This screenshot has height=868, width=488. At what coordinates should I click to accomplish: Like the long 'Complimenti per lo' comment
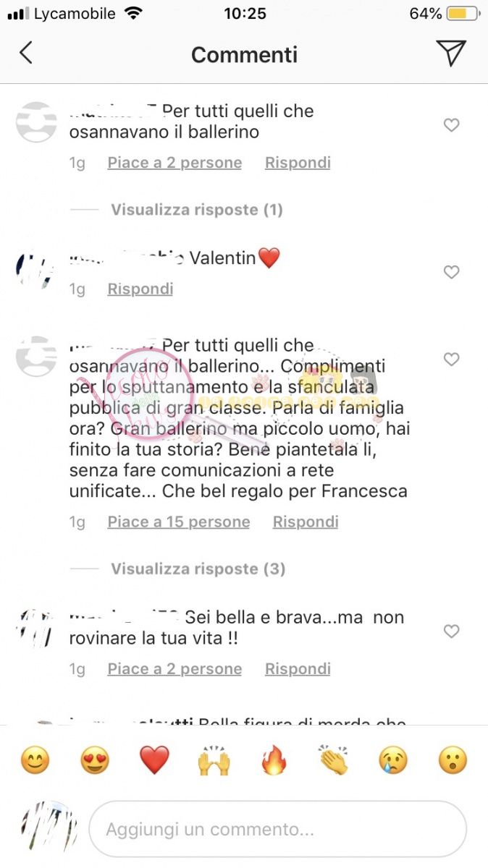(451, 359)
